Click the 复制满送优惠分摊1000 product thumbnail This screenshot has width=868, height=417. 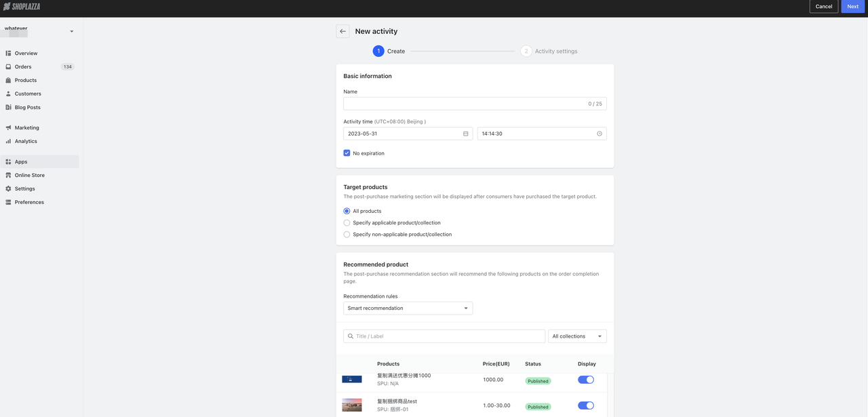[352, 379]
